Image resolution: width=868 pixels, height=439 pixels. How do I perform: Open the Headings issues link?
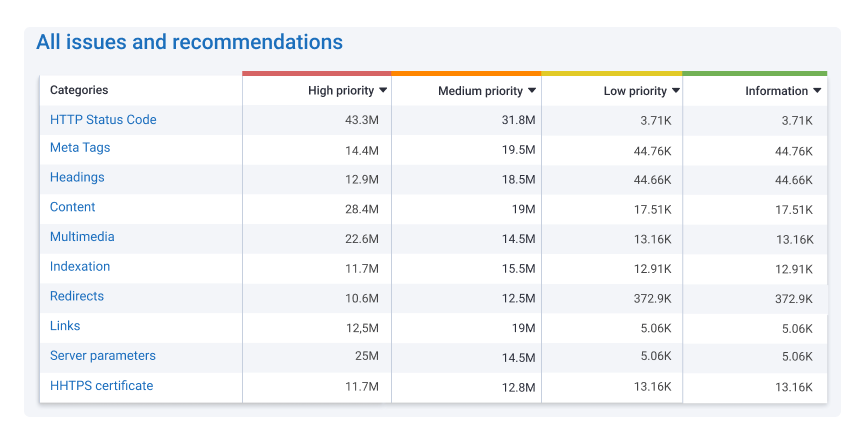pos(77,178)
